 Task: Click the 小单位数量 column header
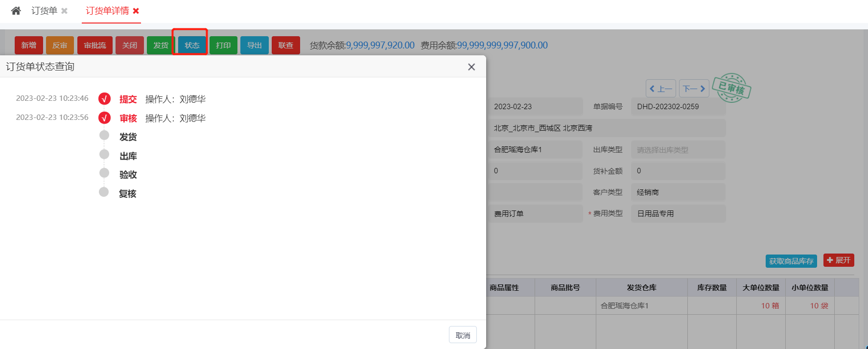[x=810, y=287]
